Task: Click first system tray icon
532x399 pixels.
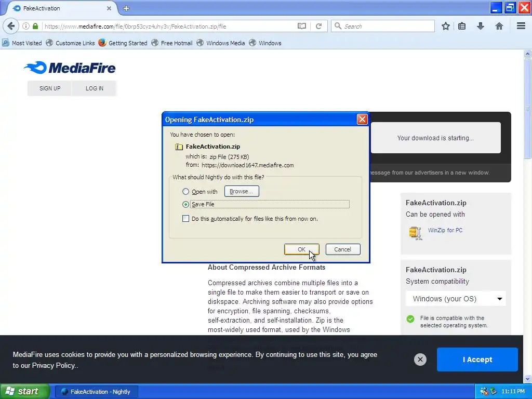Action: pos(484,392)
